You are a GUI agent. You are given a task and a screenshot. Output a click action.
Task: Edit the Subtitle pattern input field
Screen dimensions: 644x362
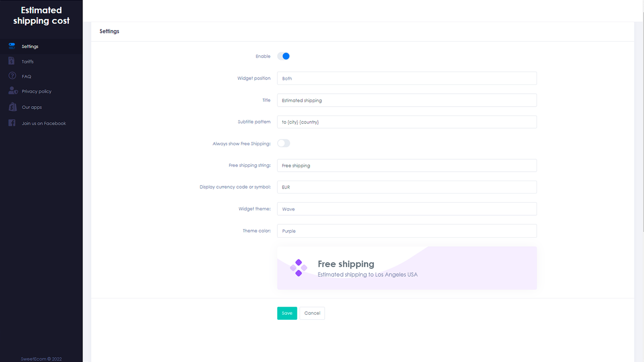(x=407, y=122)
